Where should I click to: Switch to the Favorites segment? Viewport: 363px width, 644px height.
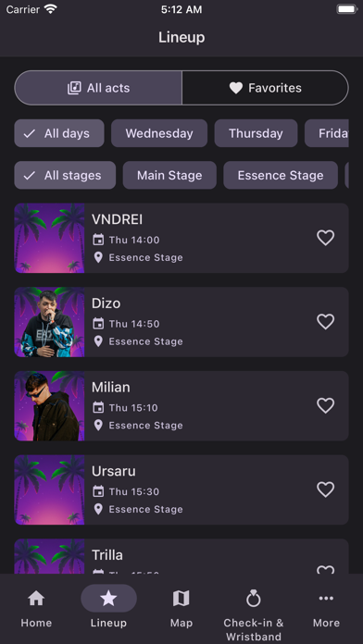coord(265,88)
